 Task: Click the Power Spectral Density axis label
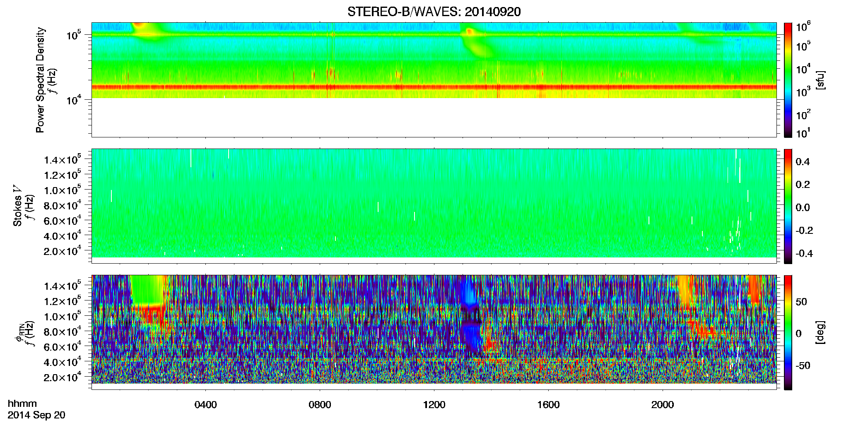click(x=40, y=80)
